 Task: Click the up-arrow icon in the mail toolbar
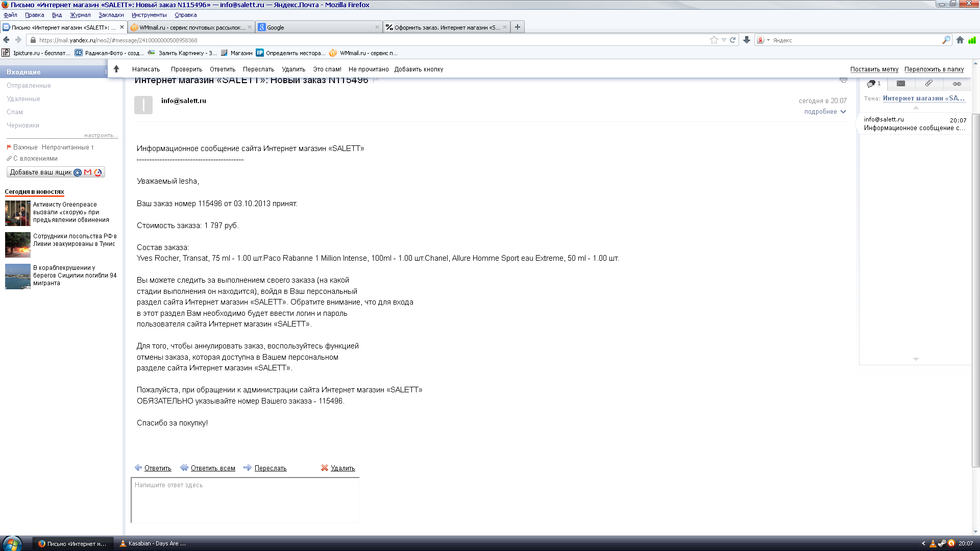[x=116, y=69]
